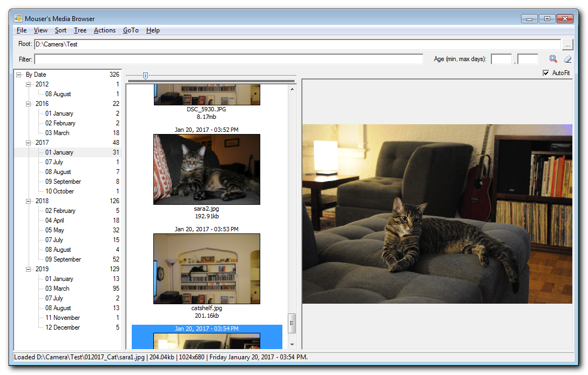Click the thumbnail list scroll down arrow
The height and width of the screenshot is (375, 588).
coord(292,345)
